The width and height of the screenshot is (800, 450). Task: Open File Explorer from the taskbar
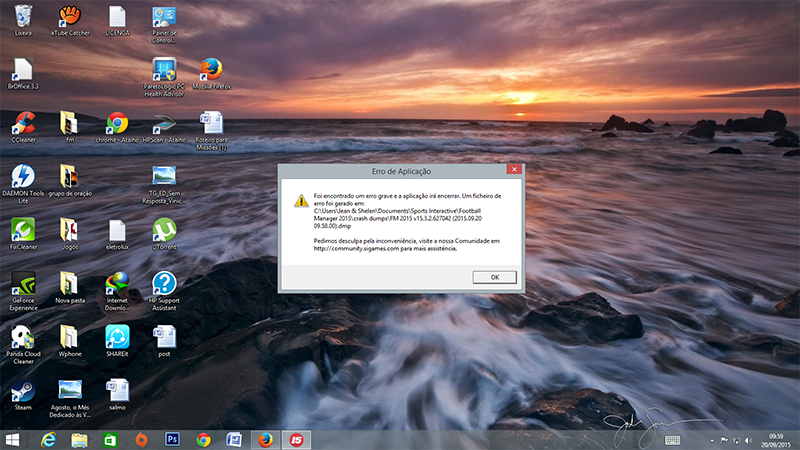pyautogui.click(x=79, y=439)
